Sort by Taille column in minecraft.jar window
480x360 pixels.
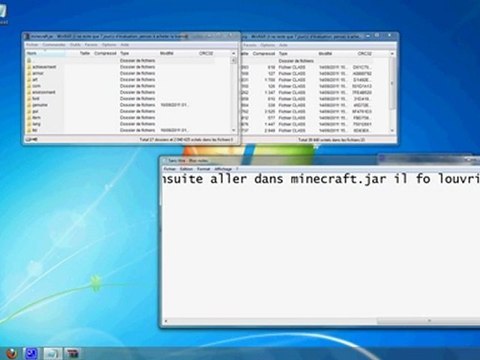click(85, 53)
